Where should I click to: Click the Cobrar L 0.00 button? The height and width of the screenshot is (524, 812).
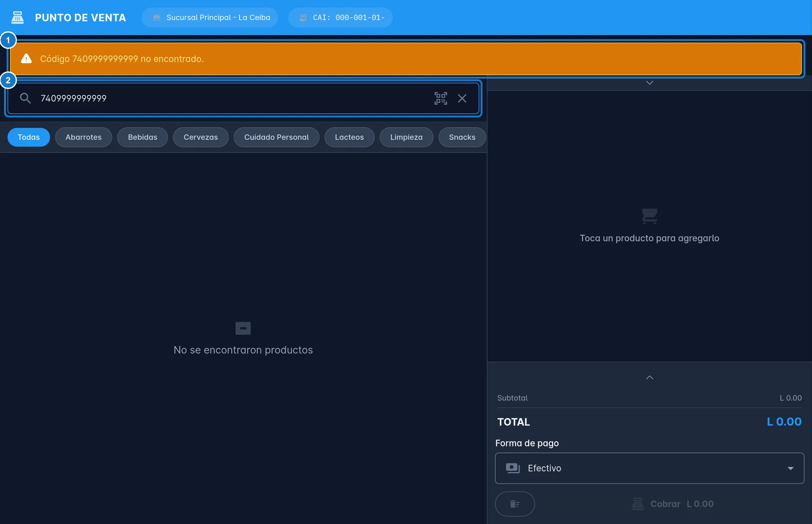click(x=672, y=504)
